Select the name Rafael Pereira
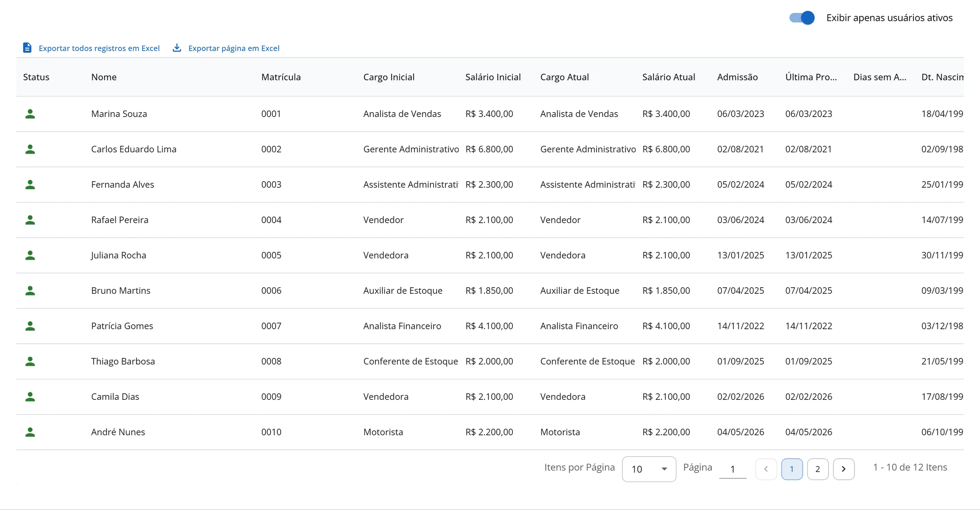 tap(120, 220)
